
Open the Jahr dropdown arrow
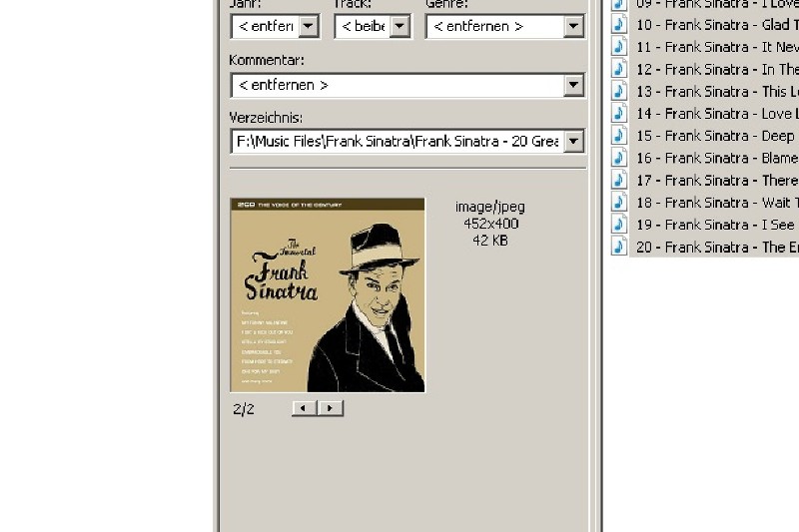tap(309, 27)
